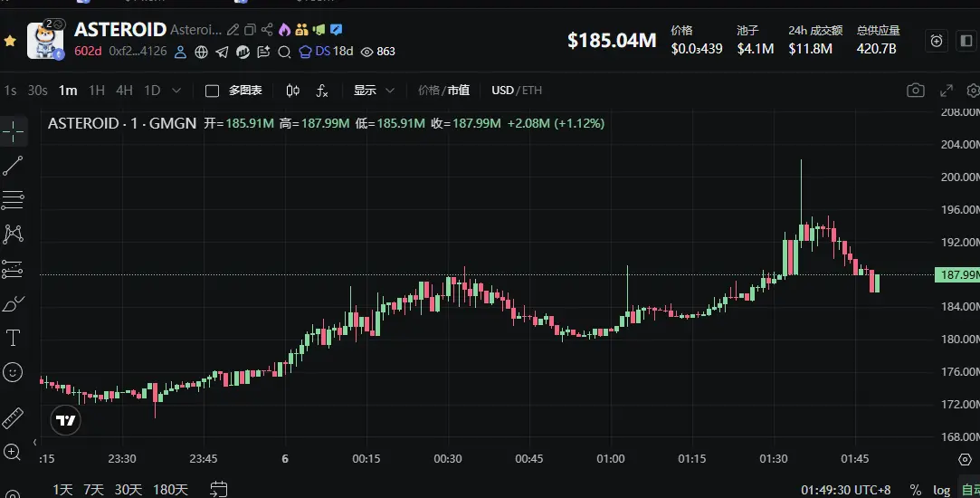Open timezone menu 01:49:30 UTC+8
This screenshot has width=980, height=498.
[x=846, y=490]
